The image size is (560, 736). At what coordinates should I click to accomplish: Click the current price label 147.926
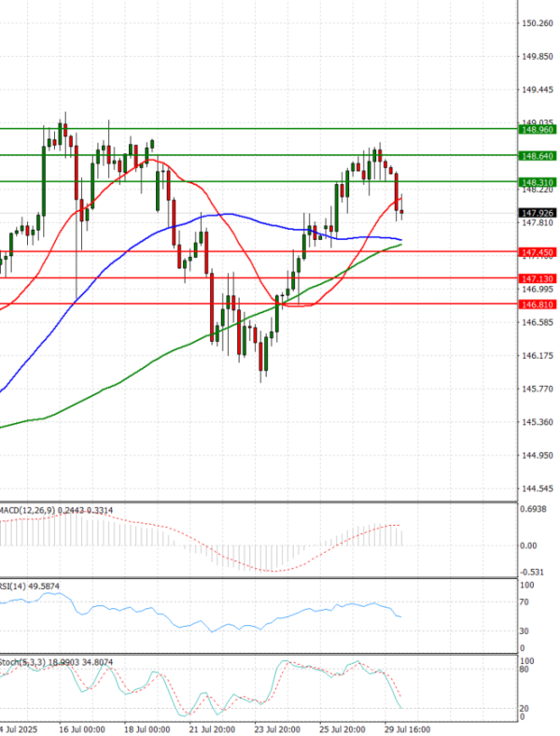[537, 213]
